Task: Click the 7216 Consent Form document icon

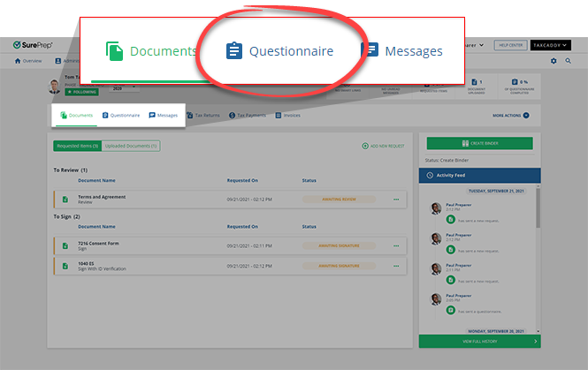Action: point(65,245)
